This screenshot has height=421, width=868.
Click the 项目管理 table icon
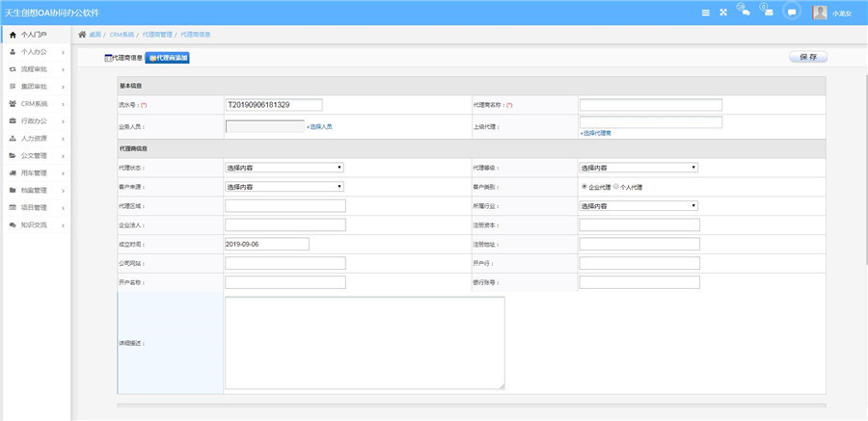point(13,207)
